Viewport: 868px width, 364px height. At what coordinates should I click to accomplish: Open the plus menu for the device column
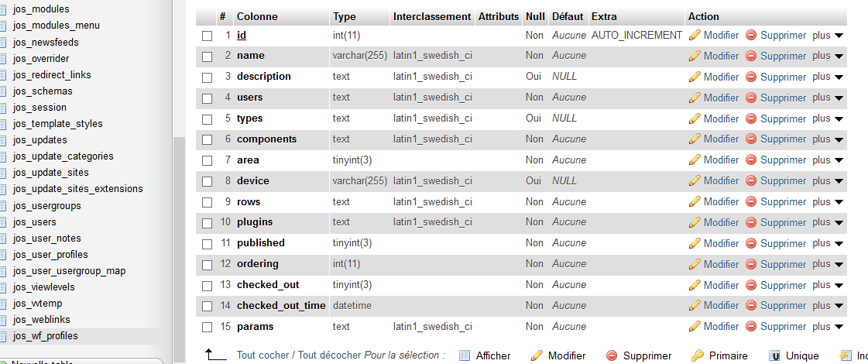[828, 180]
